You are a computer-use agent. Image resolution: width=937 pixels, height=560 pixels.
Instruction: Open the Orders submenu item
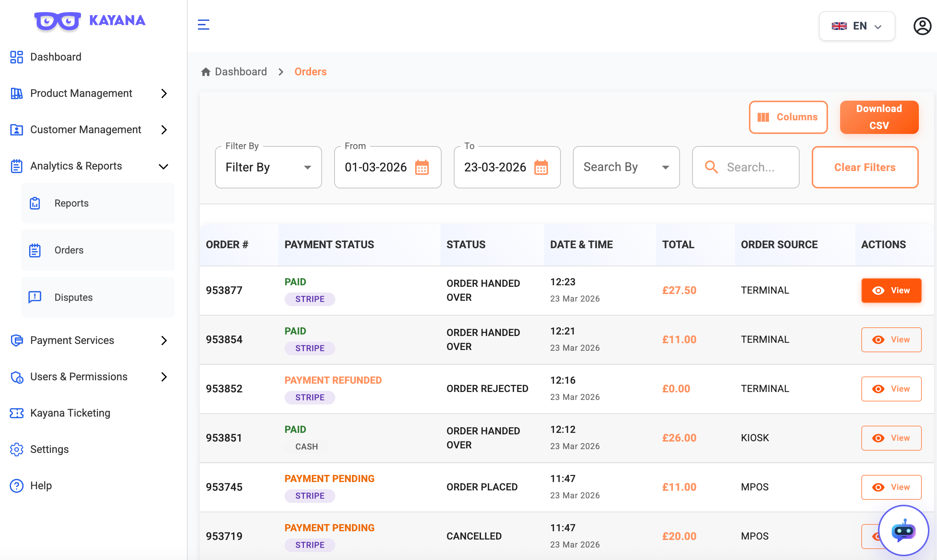98,250
